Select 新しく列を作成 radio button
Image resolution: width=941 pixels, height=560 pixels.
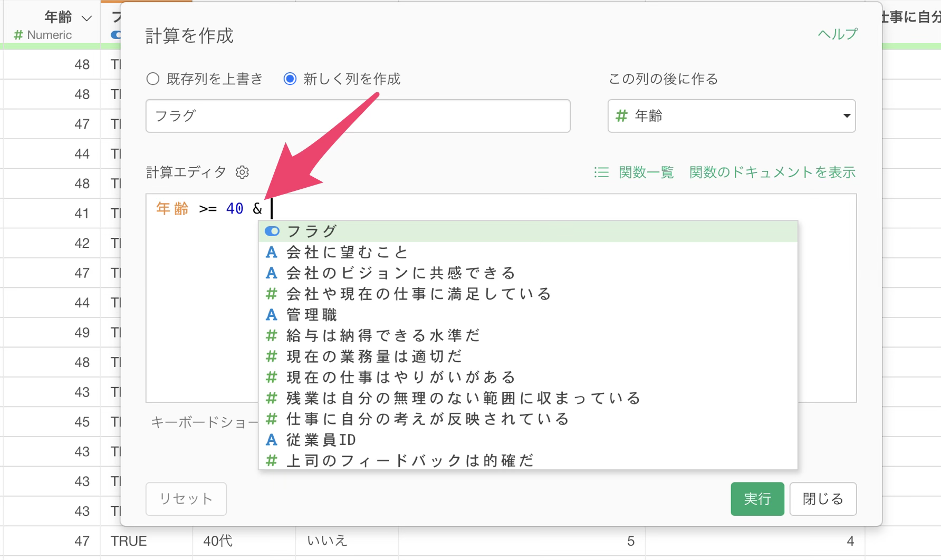pos(290,79)
